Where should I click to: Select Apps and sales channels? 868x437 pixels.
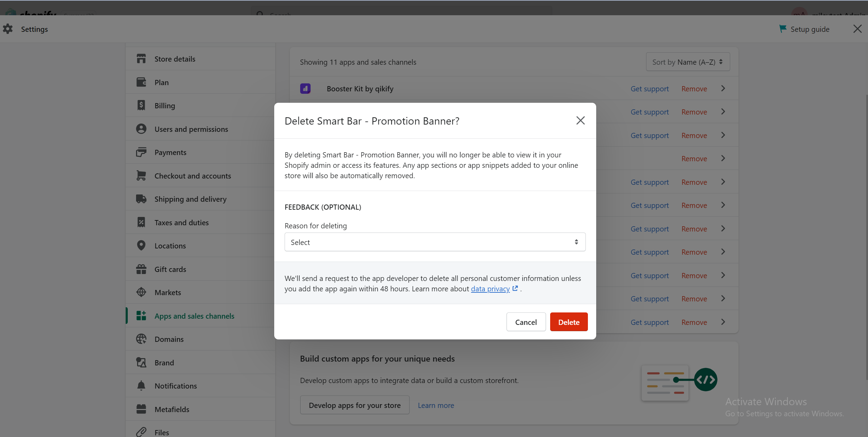point(200,316)
